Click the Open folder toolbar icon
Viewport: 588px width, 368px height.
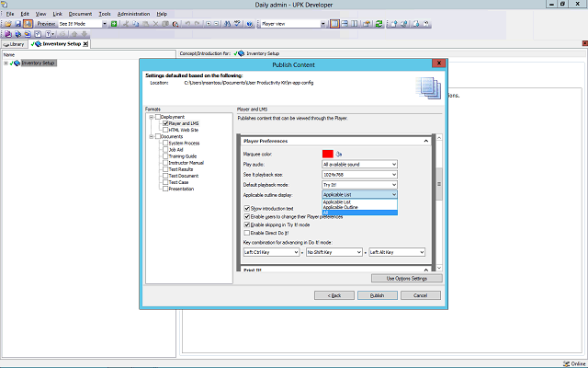(x=8, y=24)
